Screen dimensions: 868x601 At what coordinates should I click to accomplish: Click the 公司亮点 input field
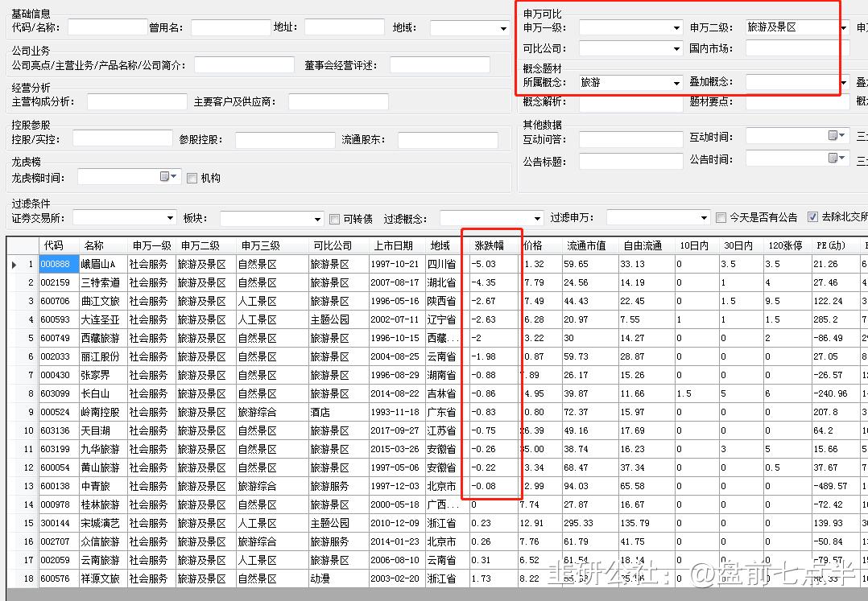243,64
